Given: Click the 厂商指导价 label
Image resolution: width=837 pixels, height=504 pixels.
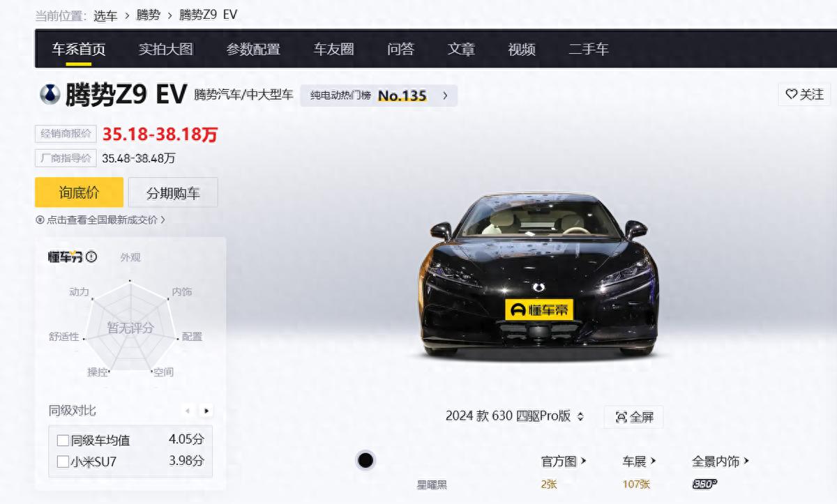Looking at the screenshot, I should click(x=66, y=158).
